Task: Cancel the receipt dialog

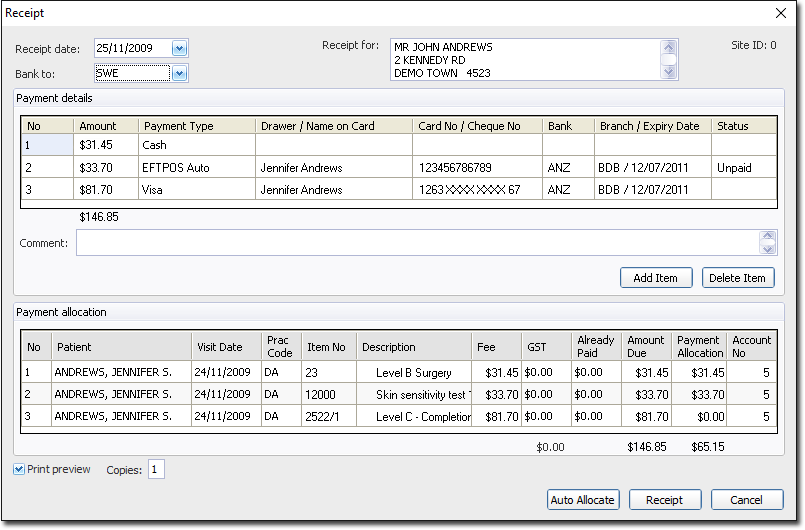Action: [x=746, y=500]
